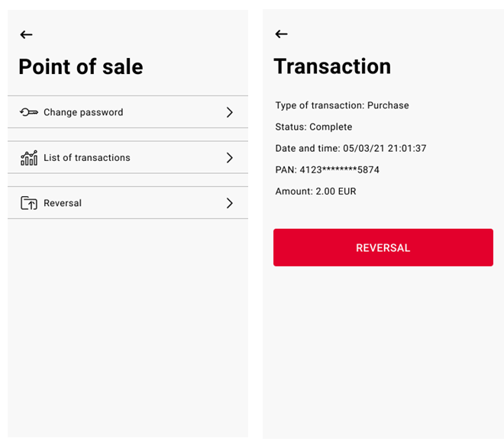Click empty space in Change password row
Image resolution: width=504 pixels, height=448 pixels.
point(173,112)
